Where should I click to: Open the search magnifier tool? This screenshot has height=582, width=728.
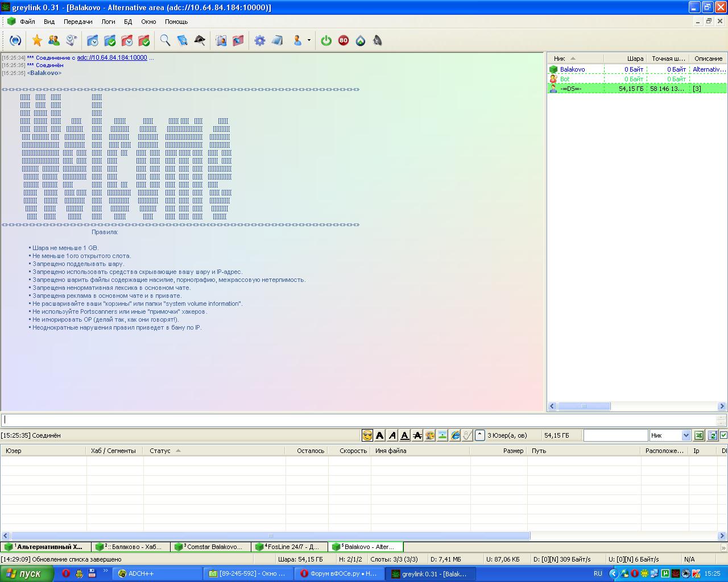[165, 40]
